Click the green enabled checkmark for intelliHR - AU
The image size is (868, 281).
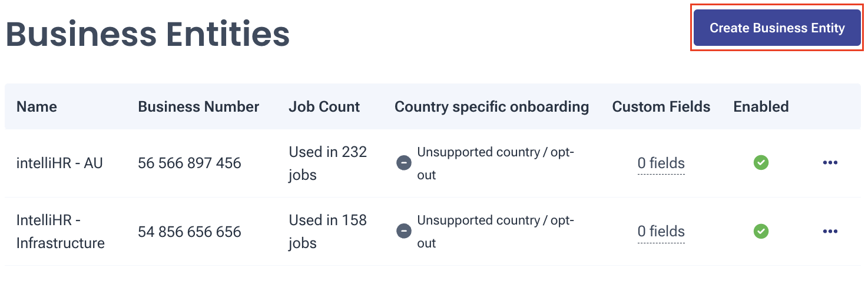[x=761, y=163]
